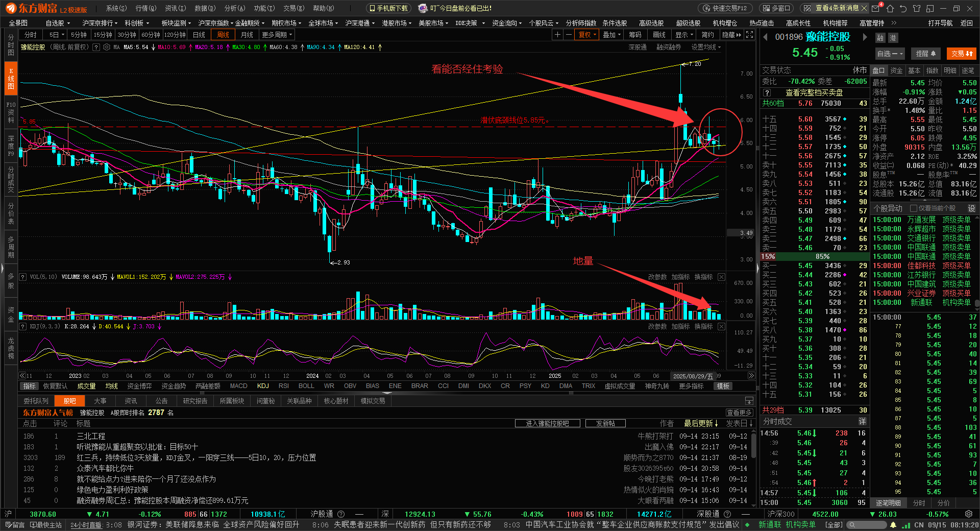Open the mail inbox with 4 badge
Image resolution: width=980 pixels, height=531 pixels.
(876, 8)
